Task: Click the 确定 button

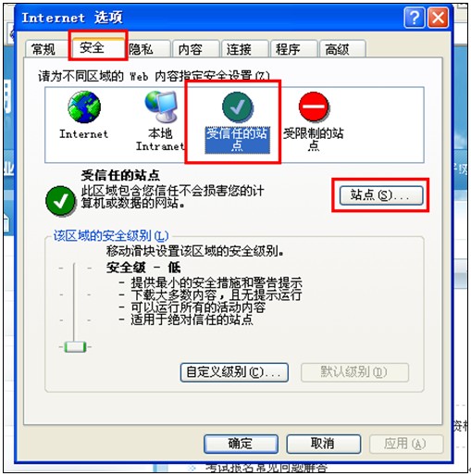Action: click(241, 444)
